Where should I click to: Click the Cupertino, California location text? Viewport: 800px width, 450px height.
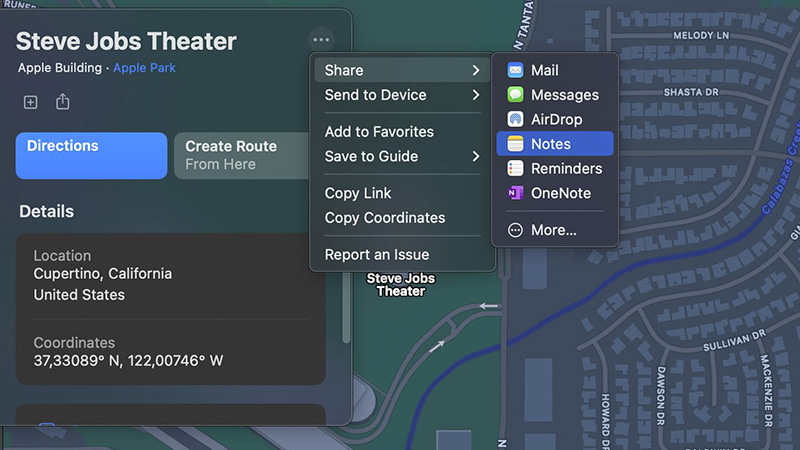click(103, 274)
